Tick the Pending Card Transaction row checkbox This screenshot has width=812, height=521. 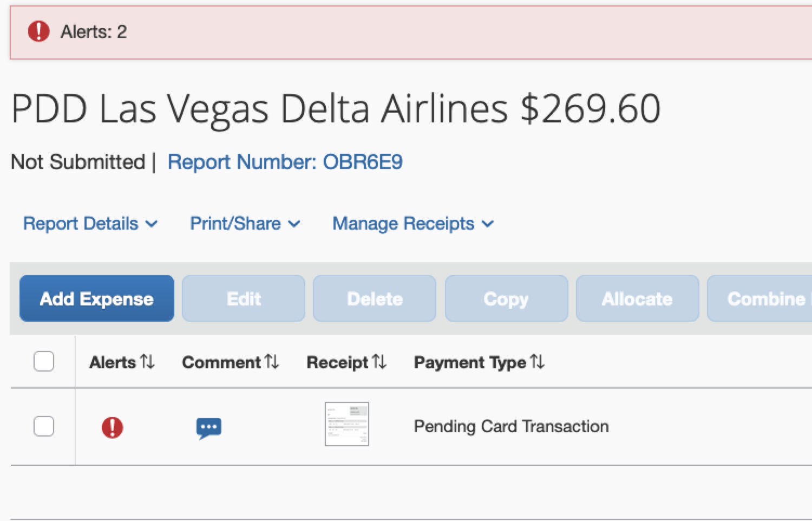tap(44, 426)
